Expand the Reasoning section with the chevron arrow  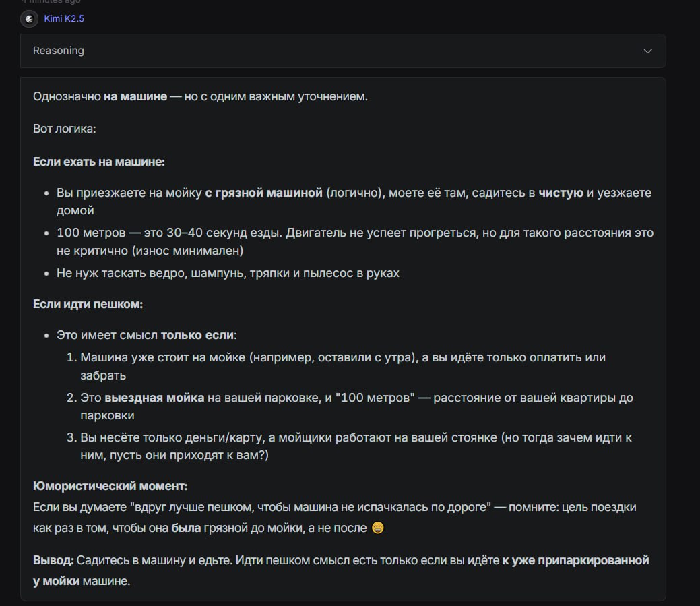[x=647, y=51]
